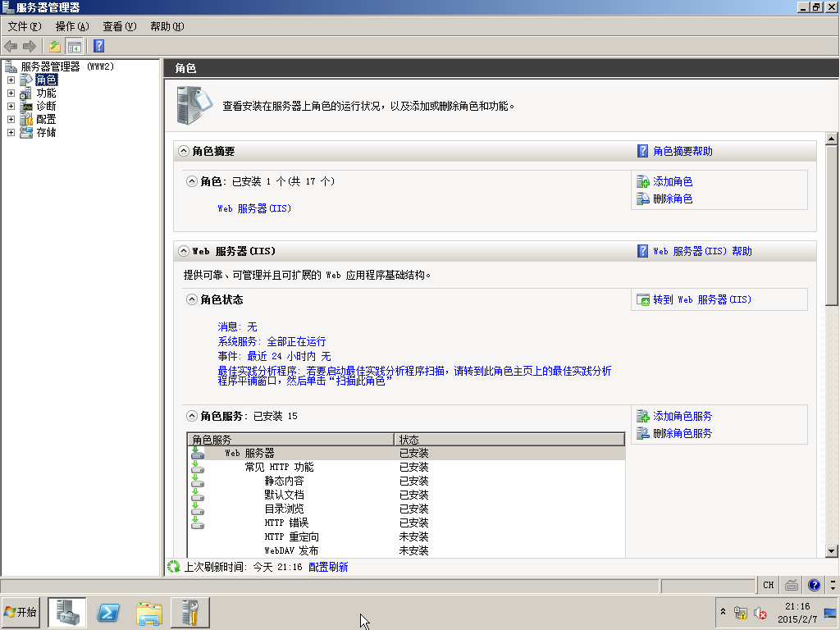
Task: Open the 帮助(H) menu
Action: pyautogui.click(x=167, y=26)
